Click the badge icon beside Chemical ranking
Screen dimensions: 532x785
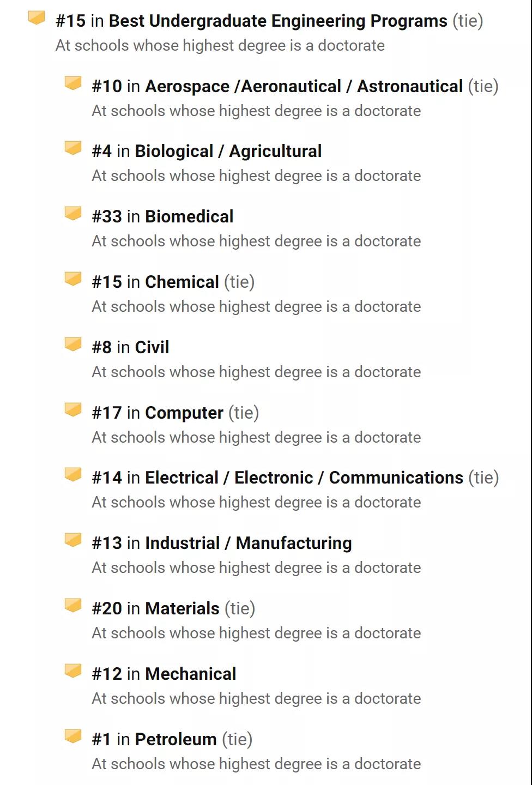pyautogui.click(x=73, y=279)
